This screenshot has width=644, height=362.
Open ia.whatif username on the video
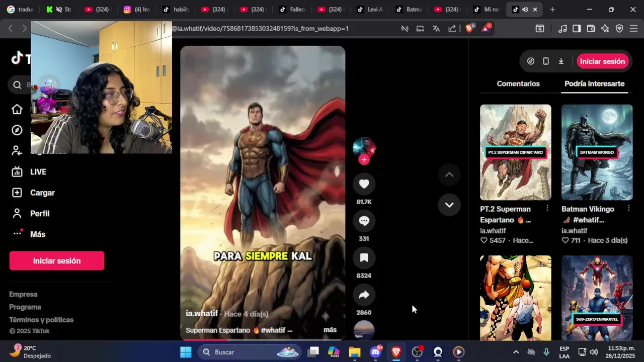[202, 313]
